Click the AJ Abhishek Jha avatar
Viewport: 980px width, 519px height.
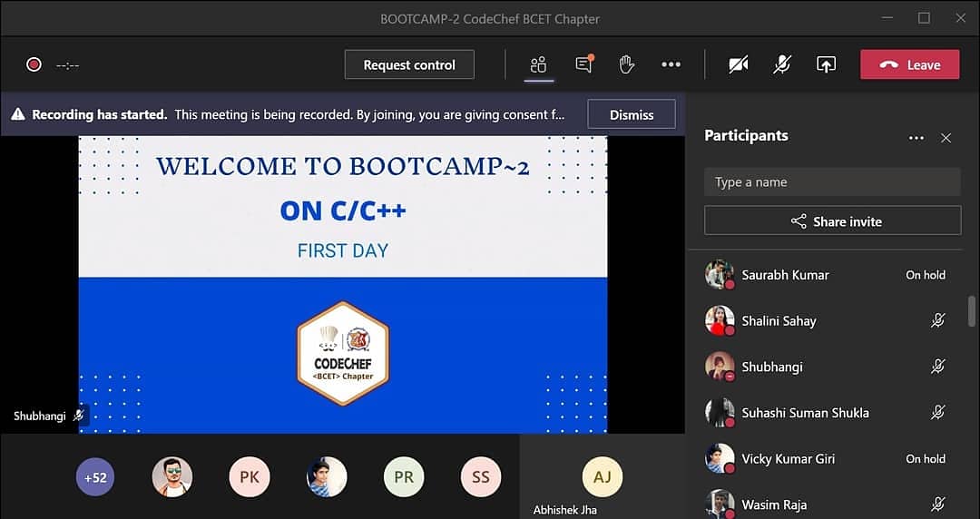(x=602, y=477)
